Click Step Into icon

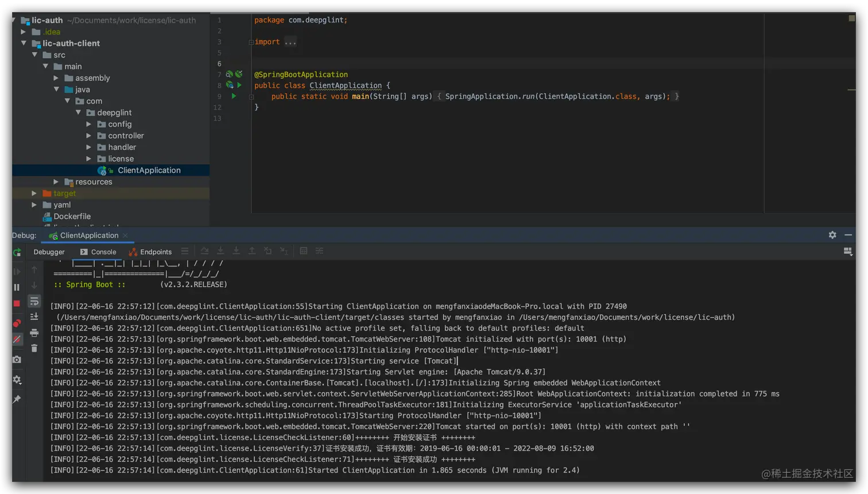[220, 251]
